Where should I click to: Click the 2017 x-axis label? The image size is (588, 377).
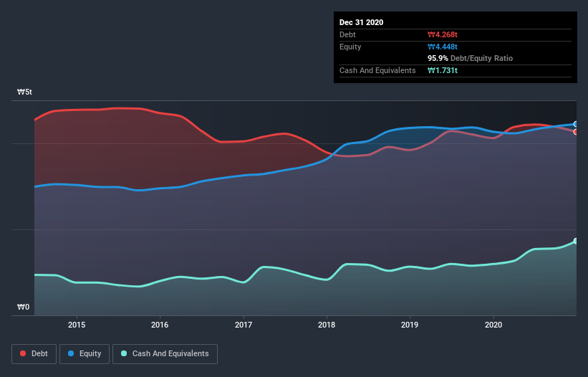(x=244, y=325)
